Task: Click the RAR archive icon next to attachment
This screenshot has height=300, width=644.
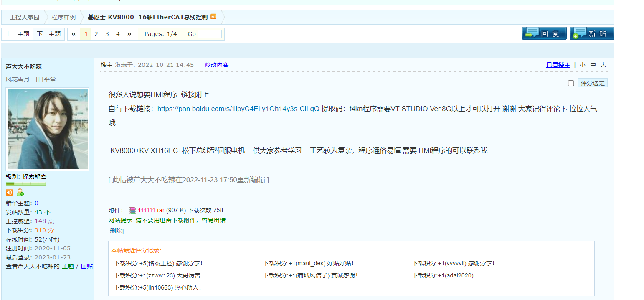Action: [x=132, y=211]
